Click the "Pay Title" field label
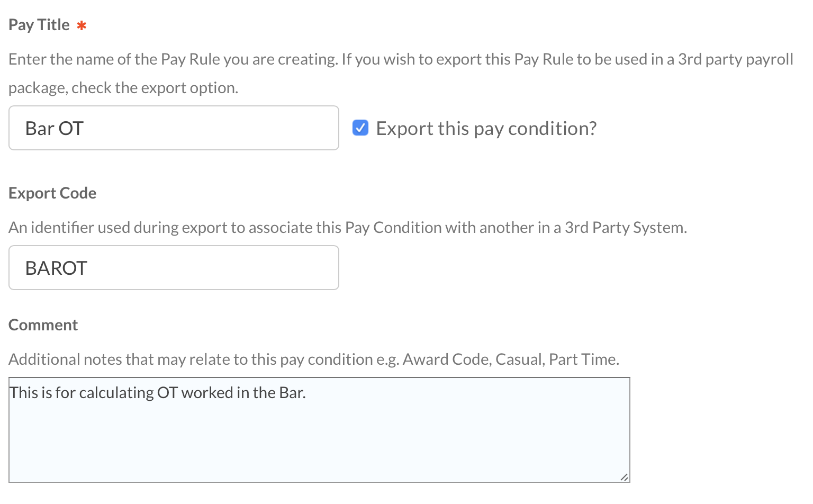The width and height of the screenshot is (813, 504). click(x=39, y=25)
